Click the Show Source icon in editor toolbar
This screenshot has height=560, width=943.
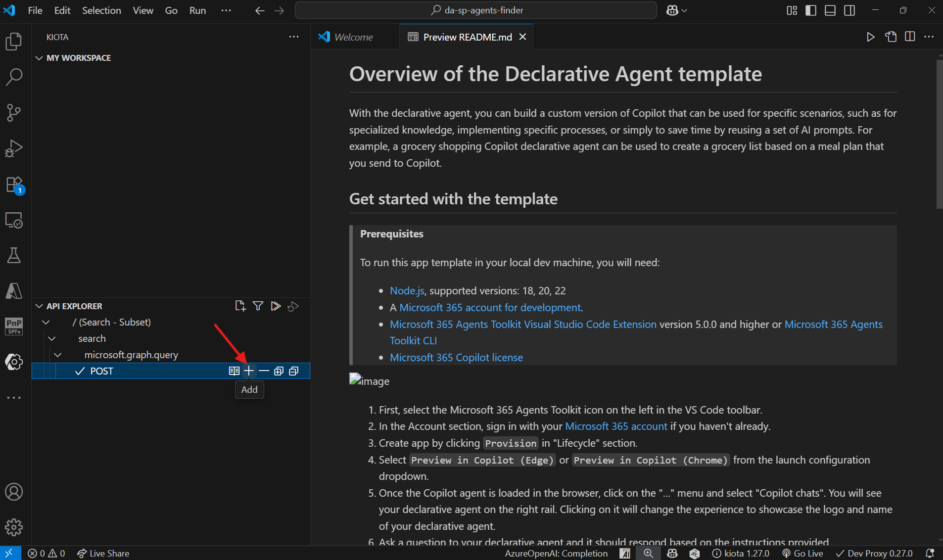891,37
